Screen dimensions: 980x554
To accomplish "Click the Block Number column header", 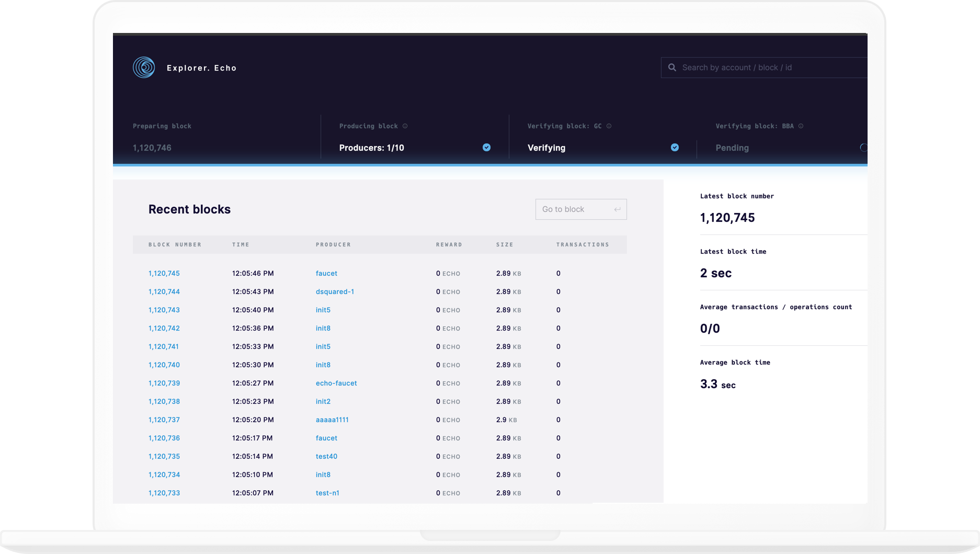I will [x=175, y=245].
